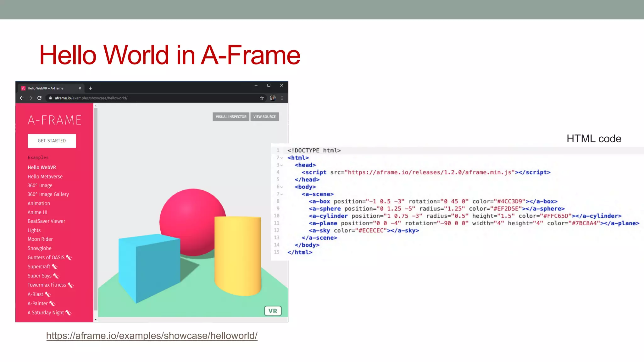Click the browser reload icon
Image resolution: width=644 pixels, height=362 pixels.
pos(39,98)
